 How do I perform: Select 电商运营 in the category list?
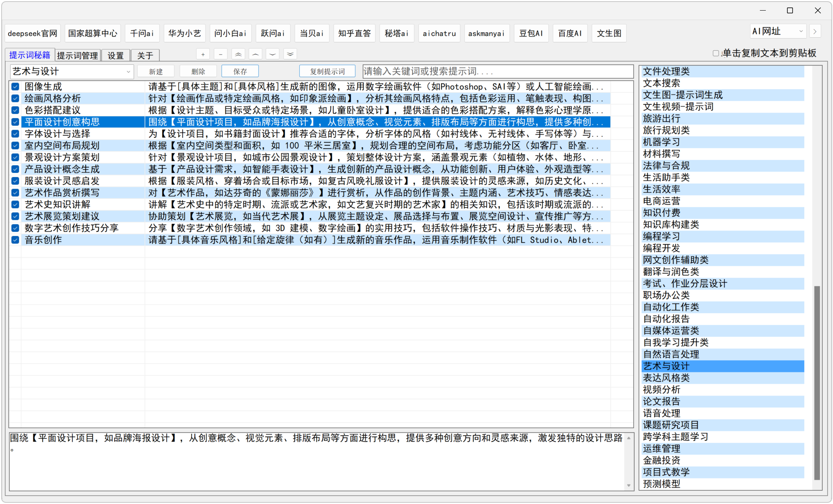723,201
